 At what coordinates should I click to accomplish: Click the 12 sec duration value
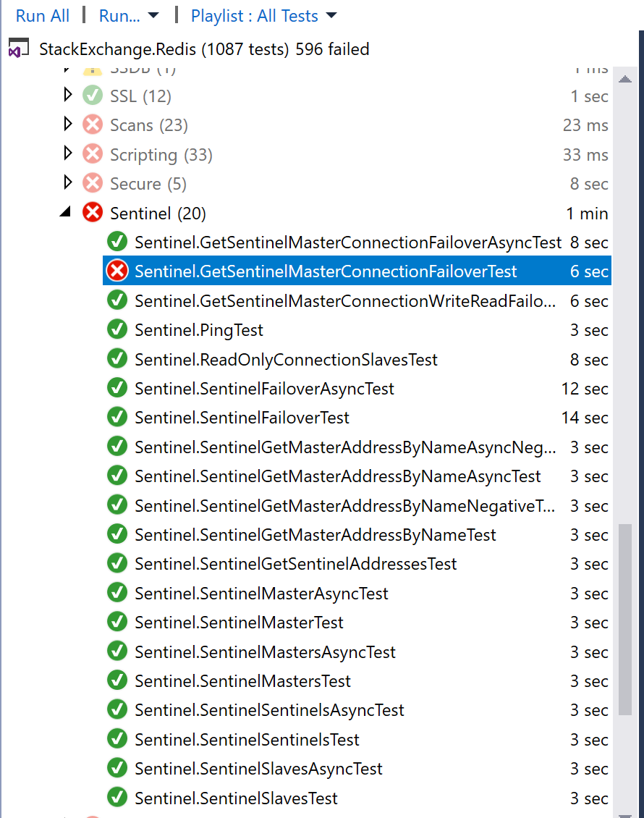click(x=585, y=389)
